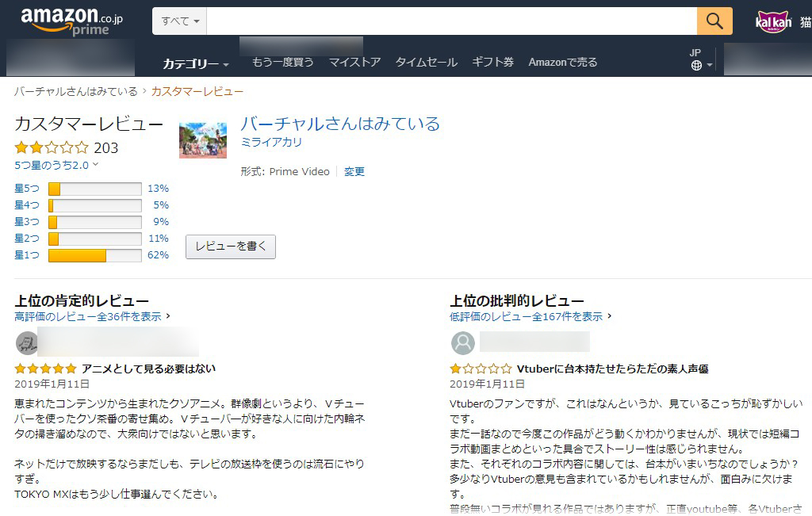Click the 62% percentage link
Screen dimensions: 812x516
(159, 254)
